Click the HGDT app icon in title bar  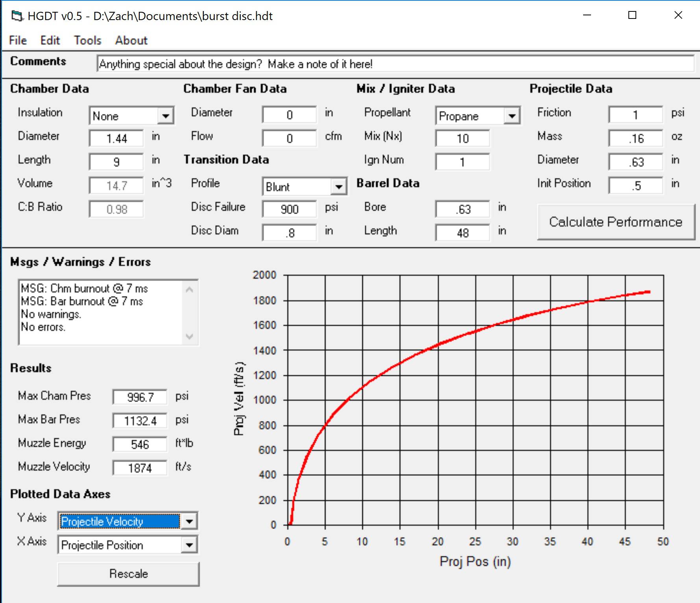click(x=17, y=16)
